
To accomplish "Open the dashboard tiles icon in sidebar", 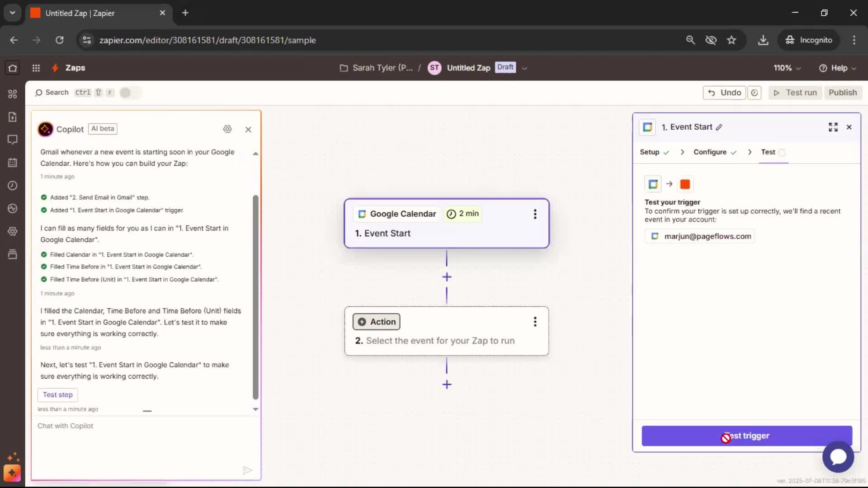I will pos(13,94).
